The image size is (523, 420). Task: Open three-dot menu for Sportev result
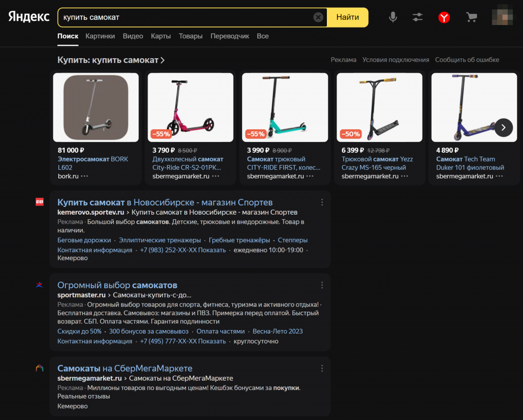click(x=322, y=202)
